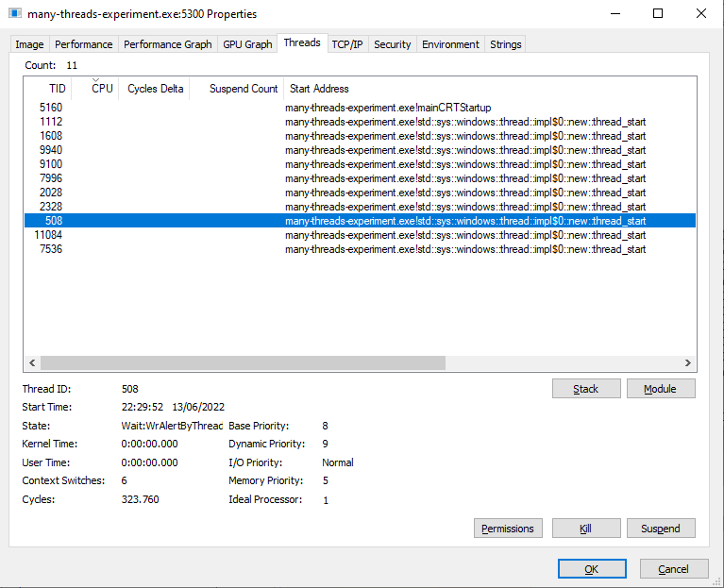Select the Strings tab
This screenshot has width=724, height=588.
505,44
